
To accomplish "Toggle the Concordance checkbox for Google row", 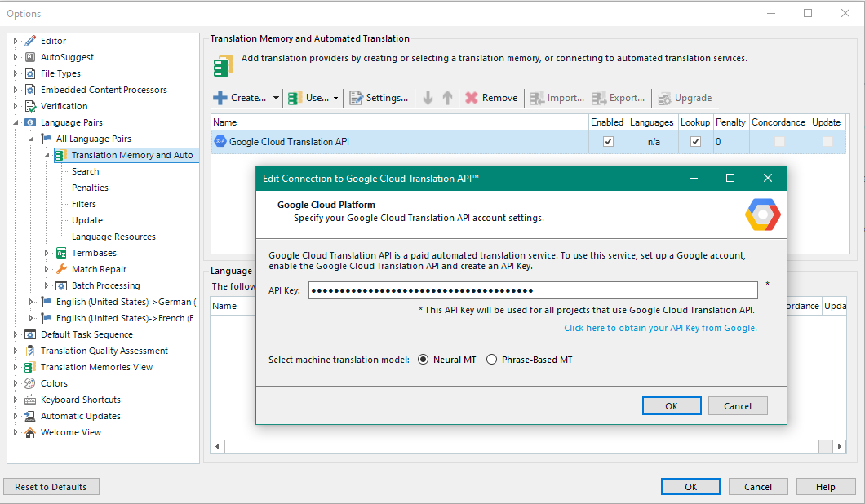I will click(779, 142).
